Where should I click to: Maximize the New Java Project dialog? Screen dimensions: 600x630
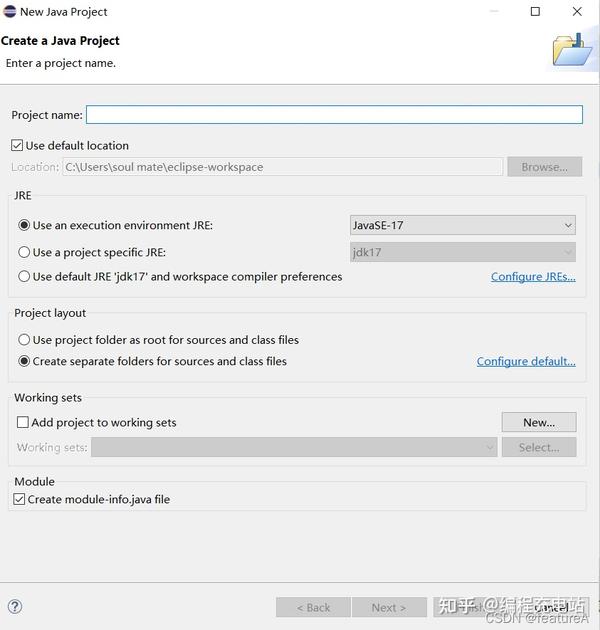535,12
